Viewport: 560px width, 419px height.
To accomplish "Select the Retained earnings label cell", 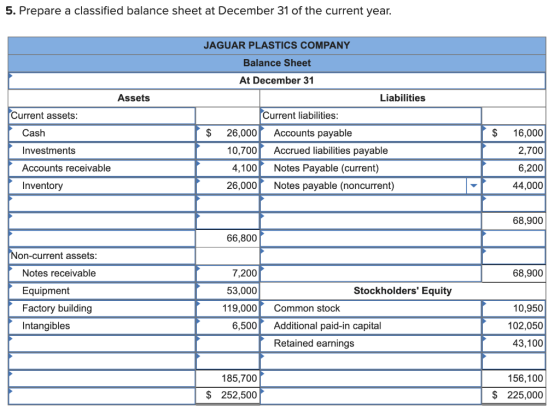I will coord(371,343).
